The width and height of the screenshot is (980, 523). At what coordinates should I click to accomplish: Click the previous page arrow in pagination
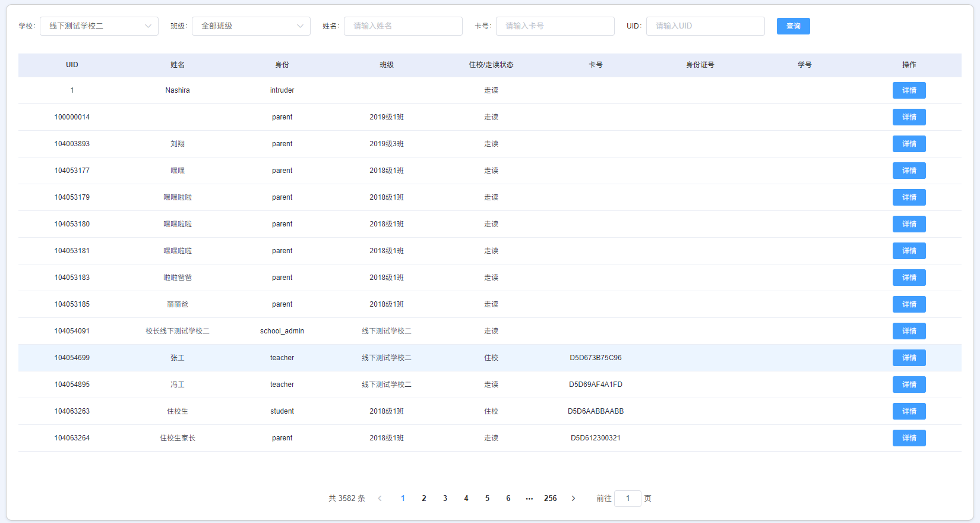[x=380, y=499]
